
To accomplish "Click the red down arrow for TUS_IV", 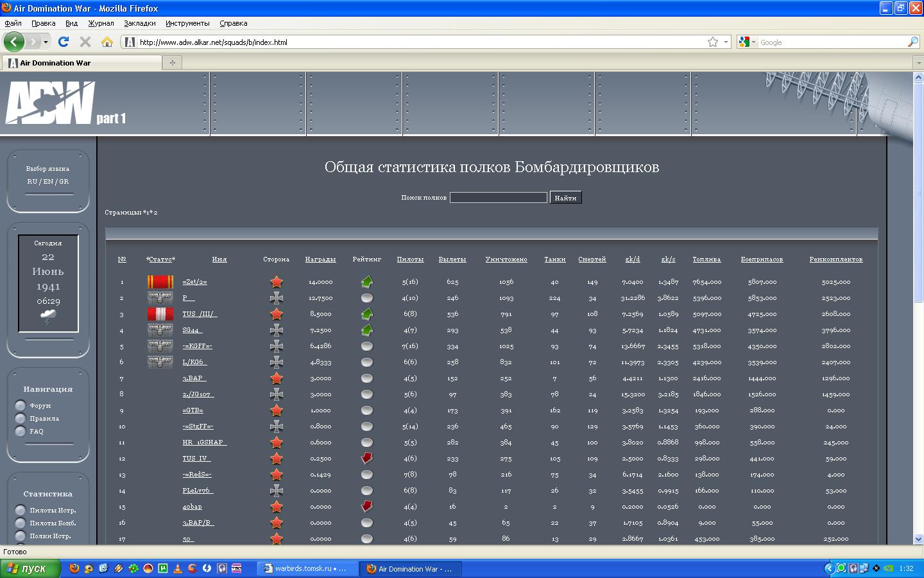I will coord(366,458).
